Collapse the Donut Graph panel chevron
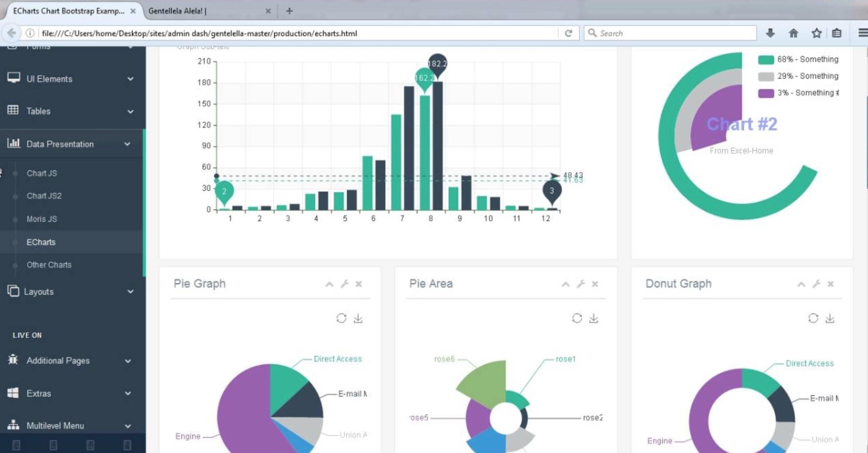This screenshot has height=453, width=868. 801,284
